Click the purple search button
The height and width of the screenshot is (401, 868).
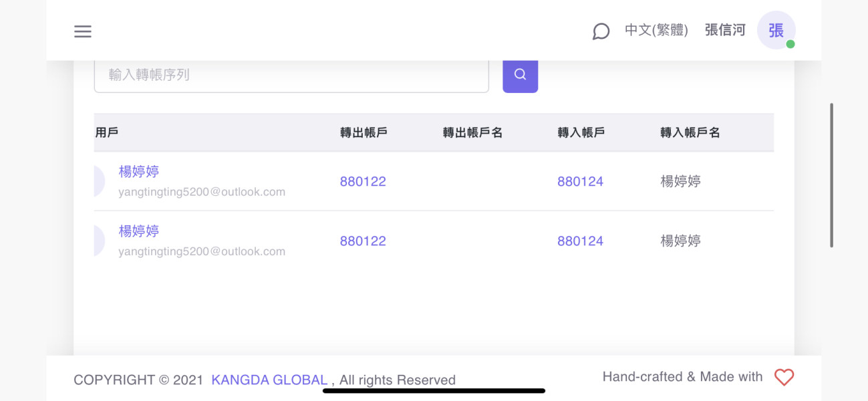click(520, 75)
